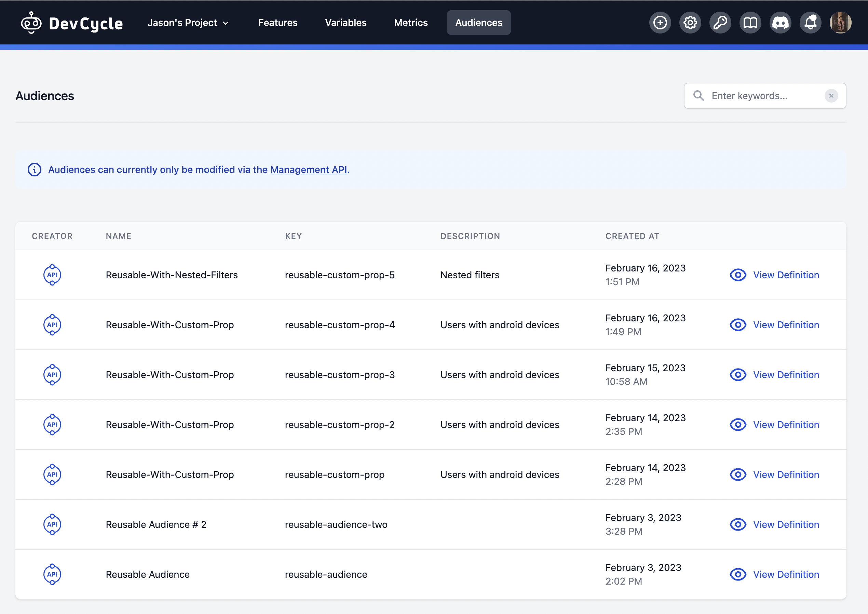Switch to the Metrics tab
Viewport: 868px width, 614px height.
point(410,23)
